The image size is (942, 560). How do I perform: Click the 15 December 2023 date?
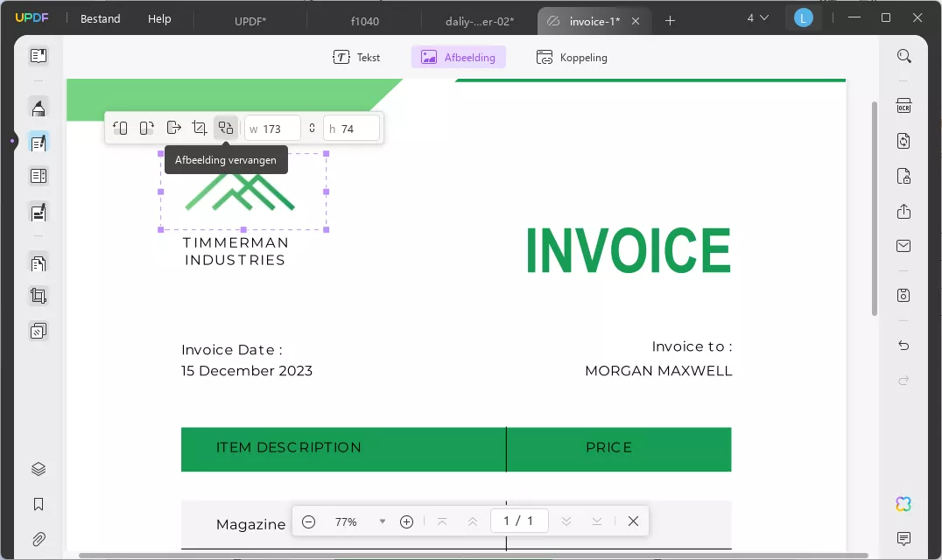click(247, 371)
